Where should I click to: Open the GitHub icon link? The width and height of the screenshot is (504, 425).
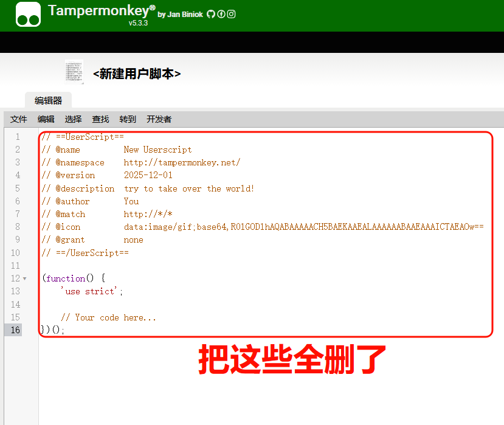(x=211, y=14)
